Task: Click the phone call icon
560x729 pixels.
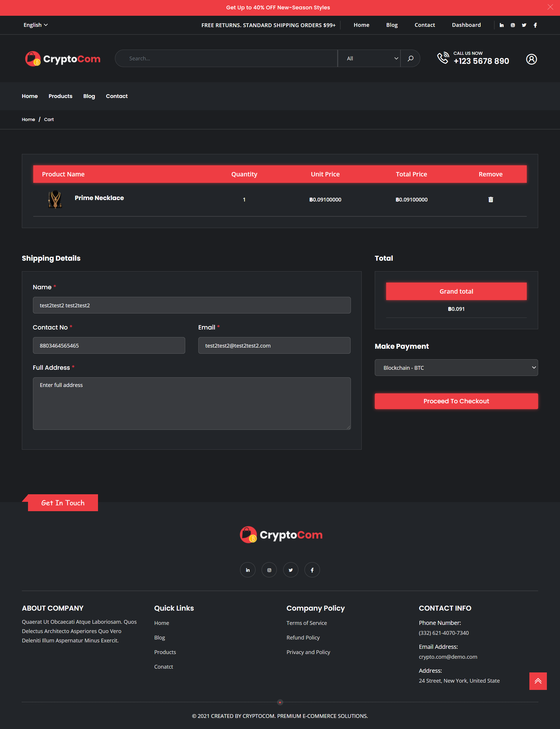Action: (443, 58)
